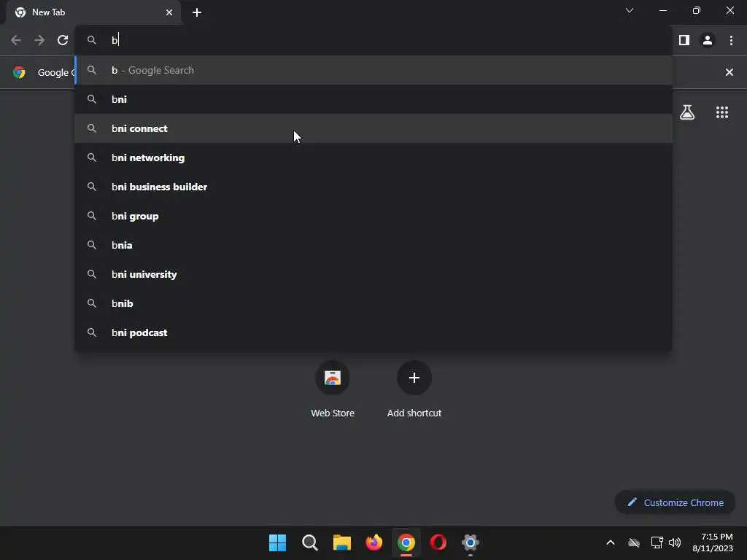
Task: Toggle the side panel icon
Action: click(x=684, y=40)
